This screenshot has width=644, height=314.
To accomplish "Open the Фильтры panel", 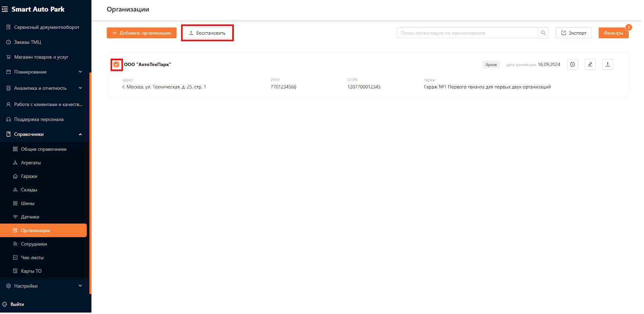I will tap(613, 33).
